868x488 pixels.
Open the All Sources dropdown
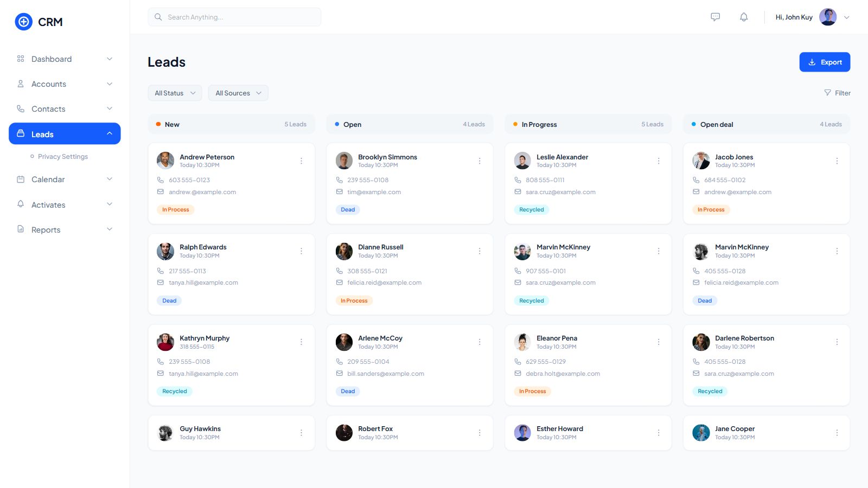point(238,93)
